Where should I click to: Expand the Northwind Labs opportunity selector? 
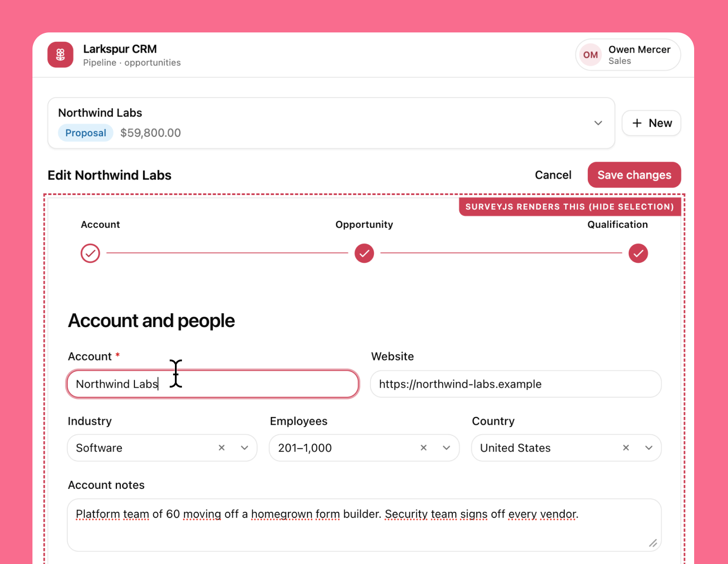[x=331, y=123]
